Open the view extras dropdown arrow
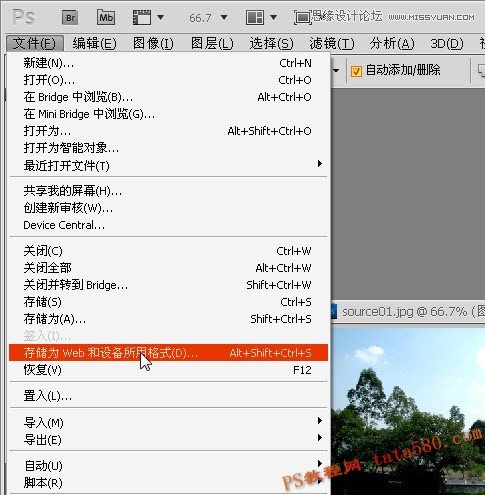The width and height of the screenshot is (485, 495). (160, 17)
